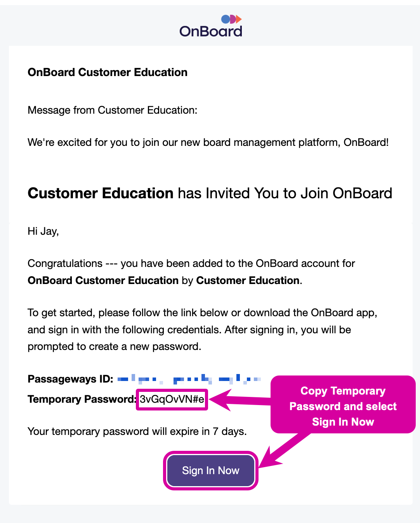Click the bold Passageways ID label

click(70, 379)
